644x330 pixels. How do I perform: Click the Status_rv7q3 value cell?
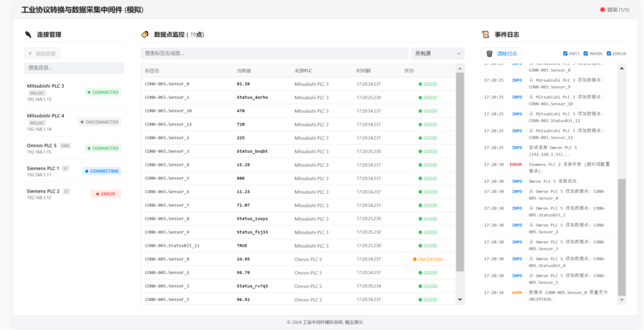point(252,286)
